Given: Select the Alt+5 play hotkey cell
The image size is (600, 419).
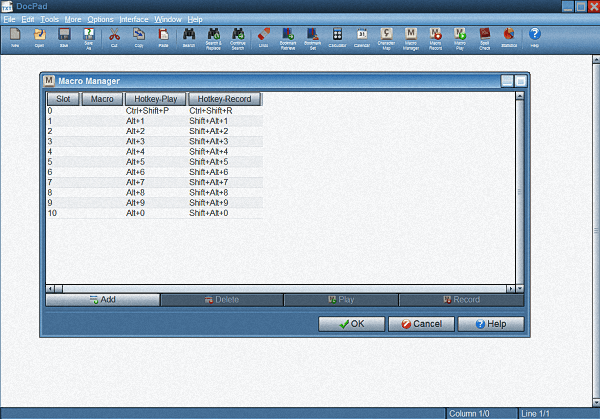Looking at the screenshot, I should (135, 161).
